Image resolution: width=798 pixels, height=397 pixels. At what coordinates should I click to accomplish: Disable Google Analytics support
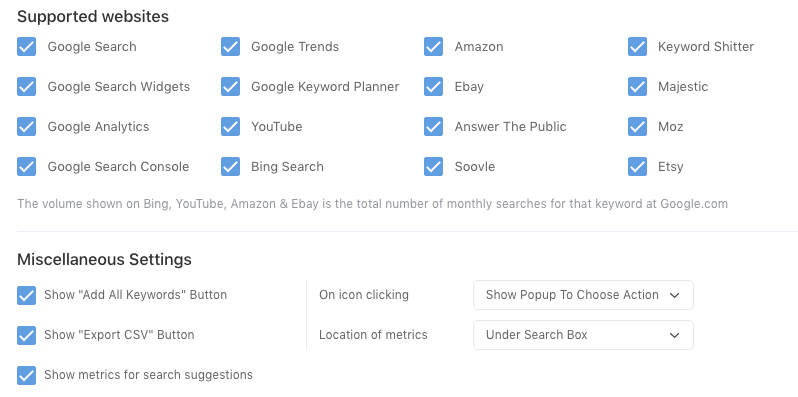[x=26, y=126]
